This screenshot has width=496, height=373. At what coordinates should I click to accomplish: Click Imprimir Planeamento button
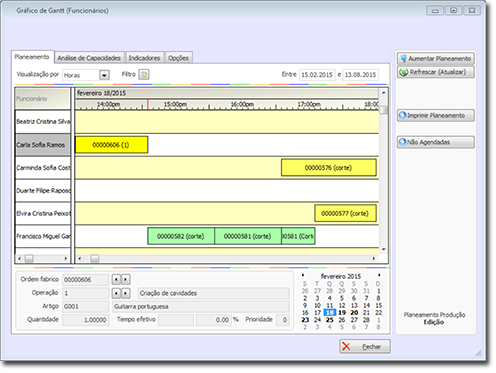(436, 115)
